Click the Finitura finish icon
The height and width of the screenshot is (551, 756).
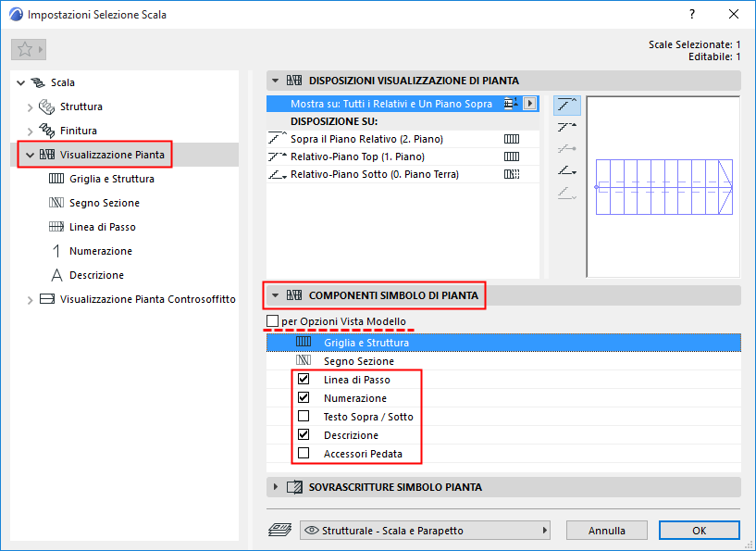46,131
